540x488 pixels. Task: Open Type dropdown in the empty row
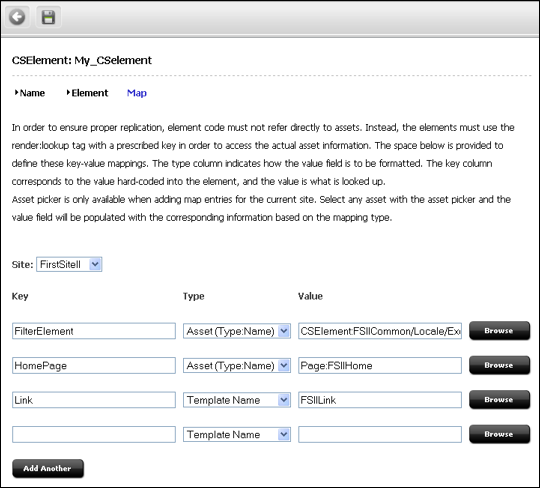(x=237, y=434)
